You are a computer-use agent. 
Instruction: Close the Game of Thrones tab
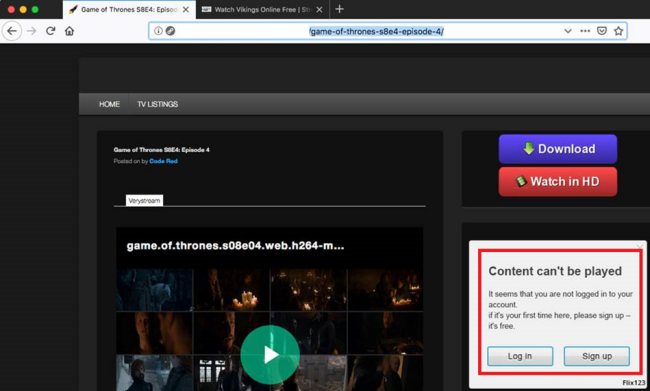click(186, 10)
